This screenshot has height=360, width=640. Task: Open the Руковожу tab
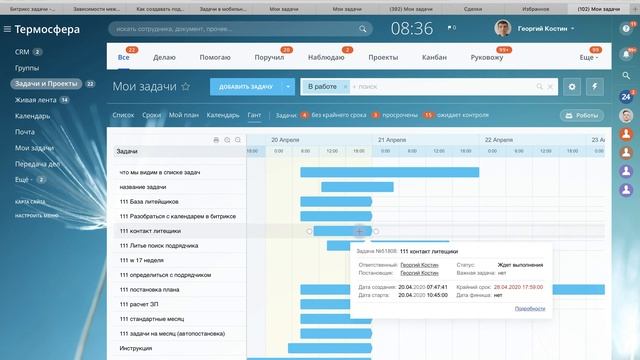coord(487,58)
